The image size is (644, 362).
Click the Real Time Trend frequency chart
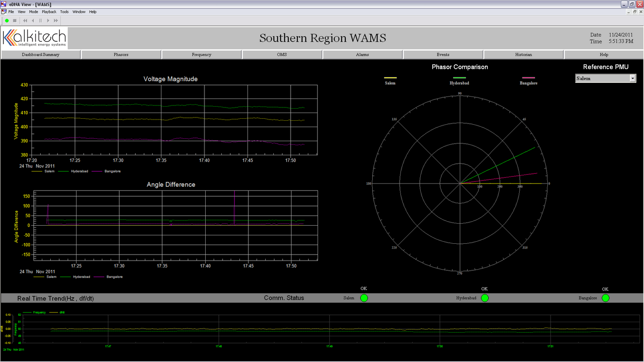click(x=322, y=330)
